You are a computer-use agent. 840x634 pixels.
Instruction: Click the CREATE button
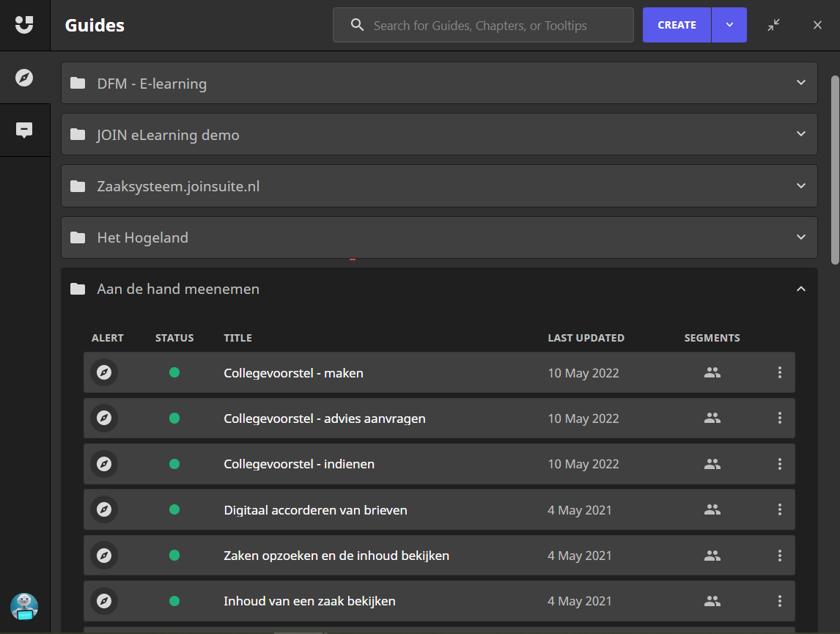tap(677, 25)
